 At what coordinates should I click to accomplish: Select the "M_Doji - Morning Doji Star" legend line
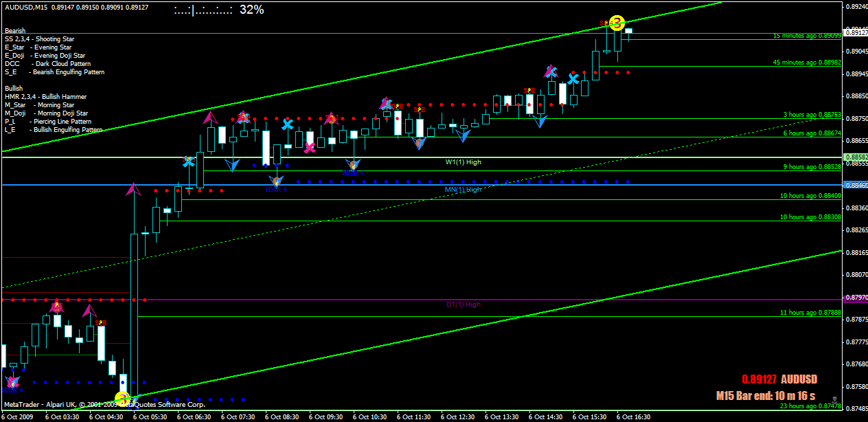(x=46, y=113)
